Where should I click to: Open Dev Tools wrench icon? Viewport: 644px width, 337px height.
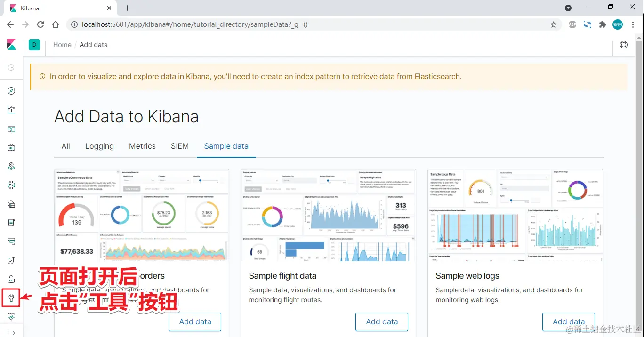(11, 297)
